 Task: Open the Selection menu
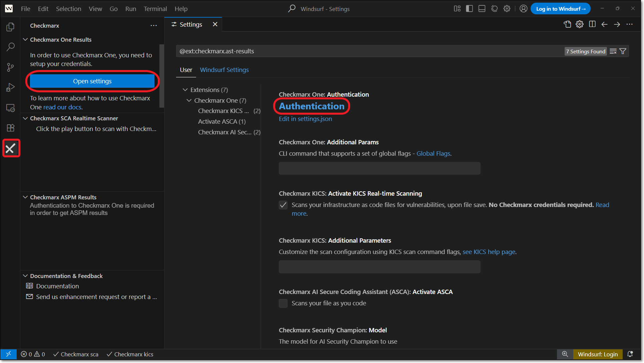pos(68,9)
